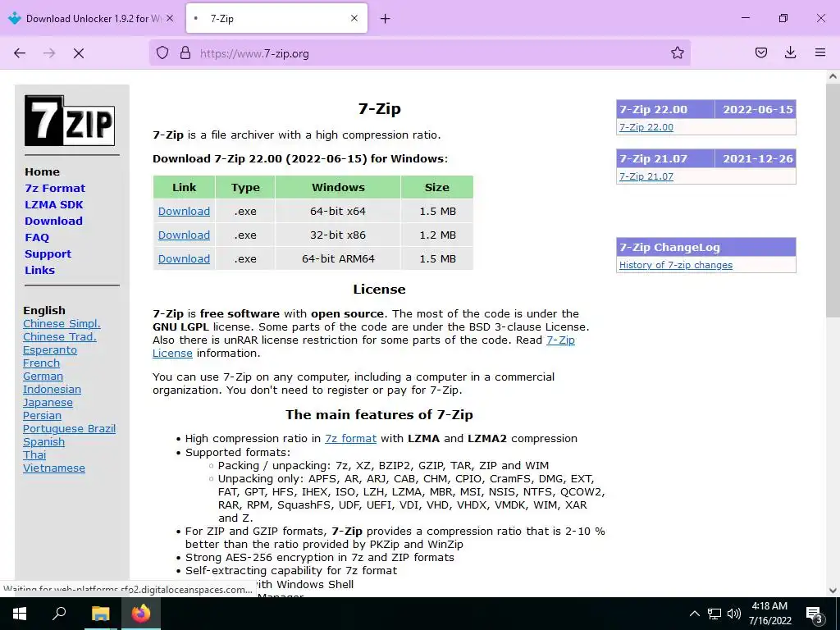Download the 32-bit x86 .exe installer
Viewport: 840px width, 630px height.
point(184,235)
